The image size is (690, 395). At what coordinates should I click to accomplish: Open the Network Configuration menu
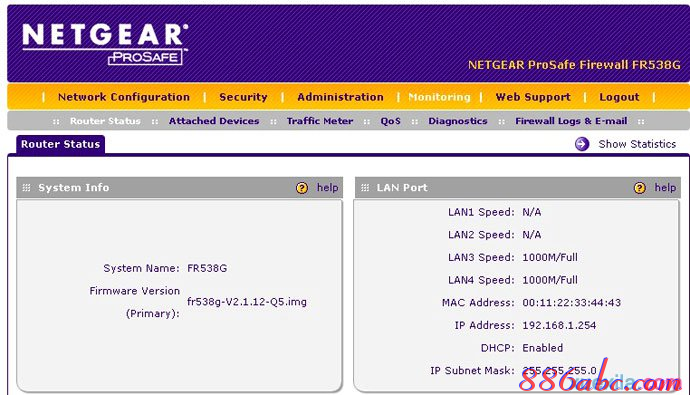[x=124, y=97]
